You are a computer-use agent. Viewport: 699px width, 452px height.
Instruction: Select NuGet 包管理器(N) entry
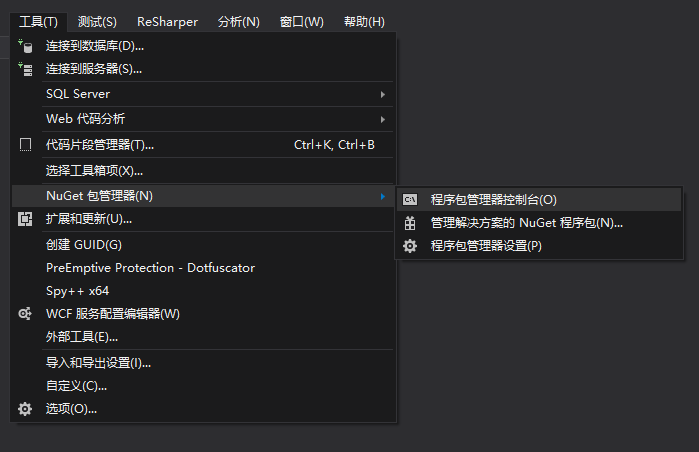[x=203, y=196]
